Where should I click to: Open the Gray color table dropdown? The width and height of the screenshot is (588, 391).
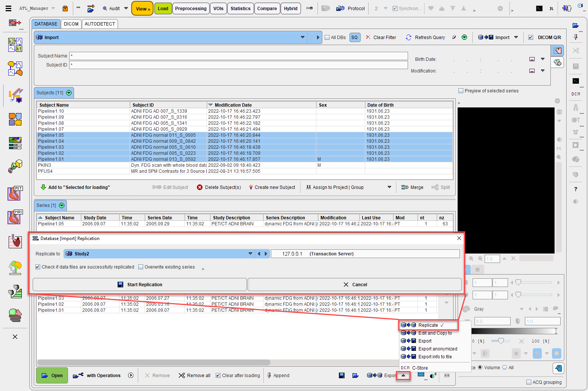pyautogui.click(x=521, y=309)
